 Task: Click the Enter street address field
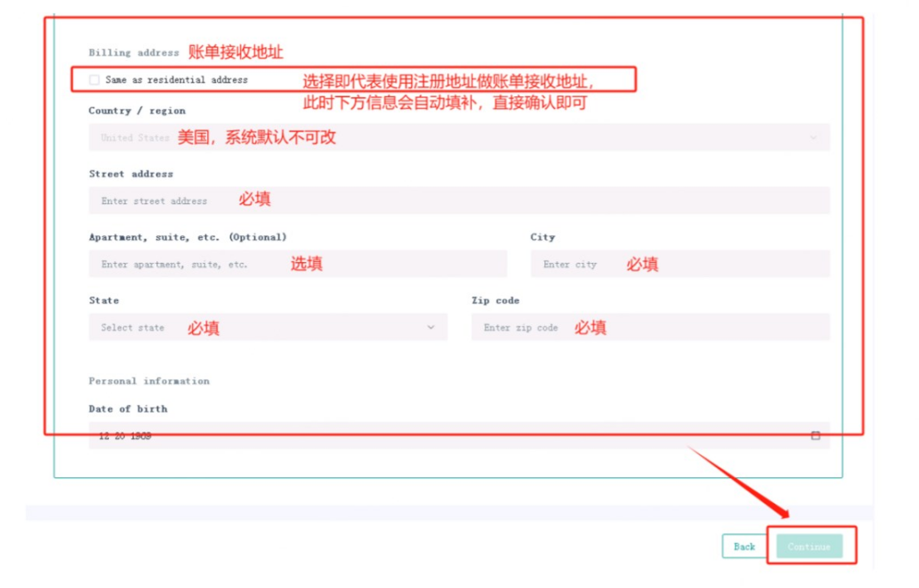coord(458,200)
